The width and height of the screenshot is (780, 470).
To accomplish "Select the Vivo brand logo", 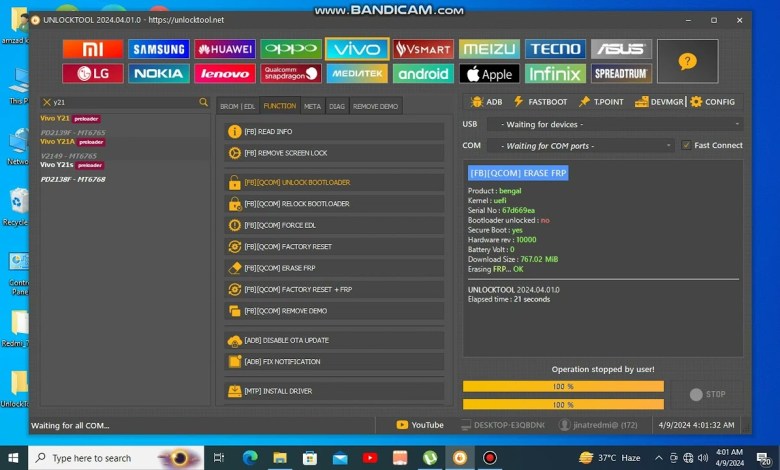I will (357, 49).
